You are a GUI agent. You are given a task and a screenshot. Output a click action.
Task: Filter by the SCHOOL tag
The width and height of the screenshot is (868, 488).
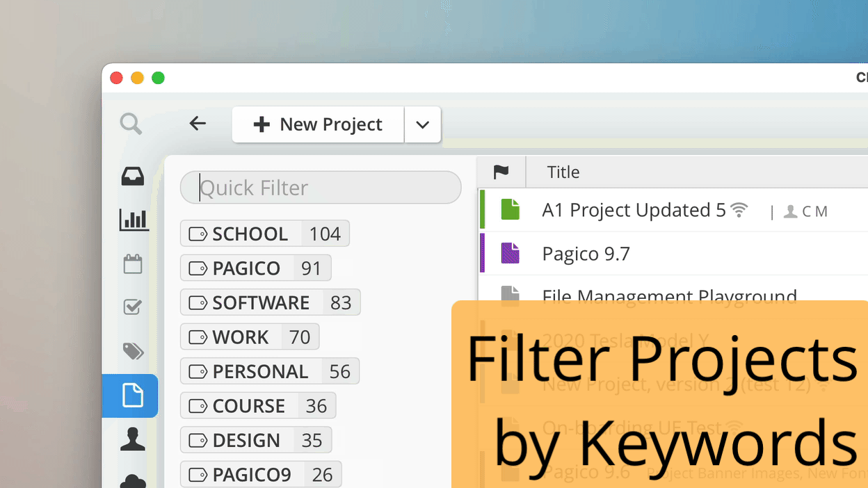(x=264, y=234)
